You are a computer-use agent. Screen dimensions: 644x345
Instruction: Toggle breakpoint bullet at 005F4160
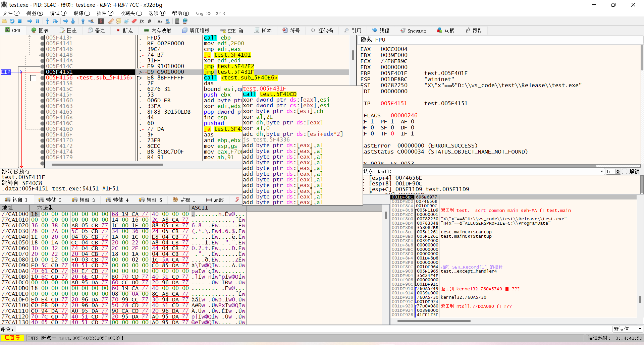(42, 101)
